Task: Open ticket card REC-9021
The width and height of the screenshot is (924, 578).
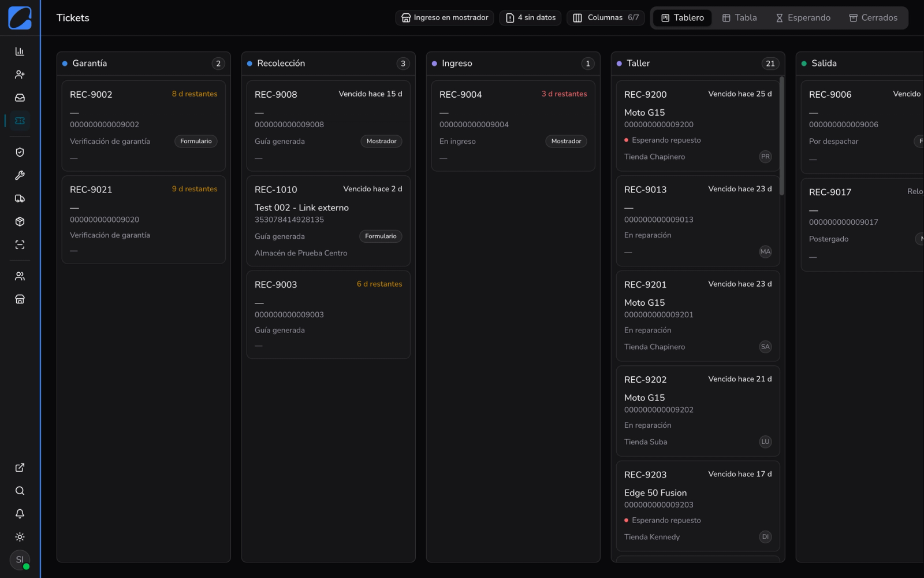Action: click(x=144, y=220)
